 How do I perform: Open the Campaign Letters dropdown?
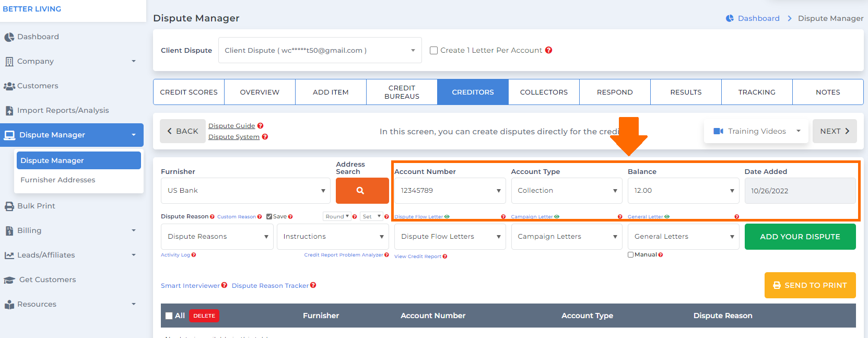[x=567, y=237]
